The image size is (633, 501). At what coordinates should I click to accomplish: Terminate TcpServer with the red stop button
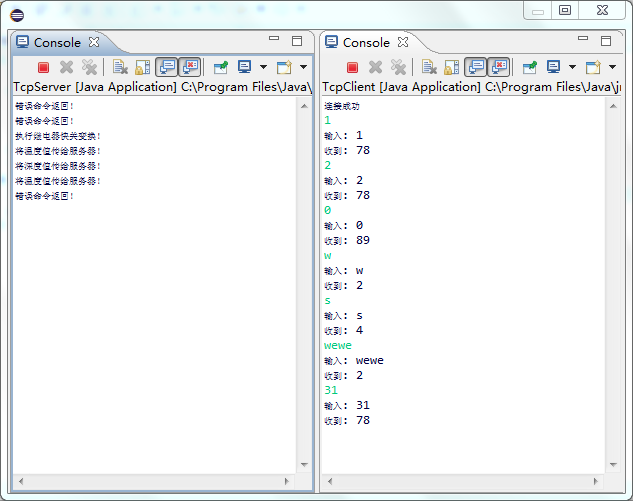point(43,67)
